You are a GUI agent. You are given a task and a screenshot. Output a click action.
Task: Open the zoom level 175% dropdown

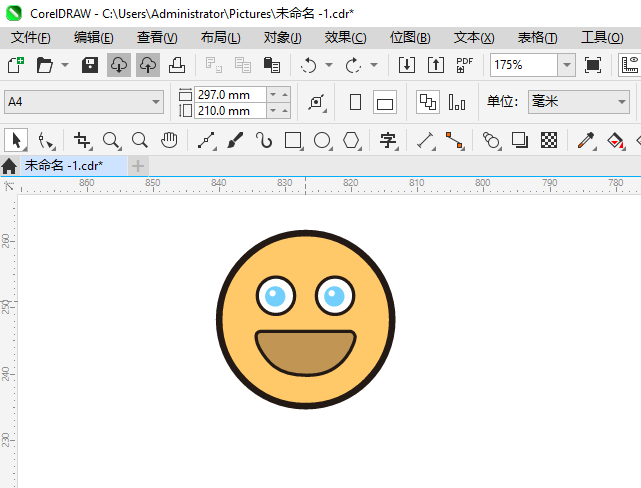pos(566,65)
